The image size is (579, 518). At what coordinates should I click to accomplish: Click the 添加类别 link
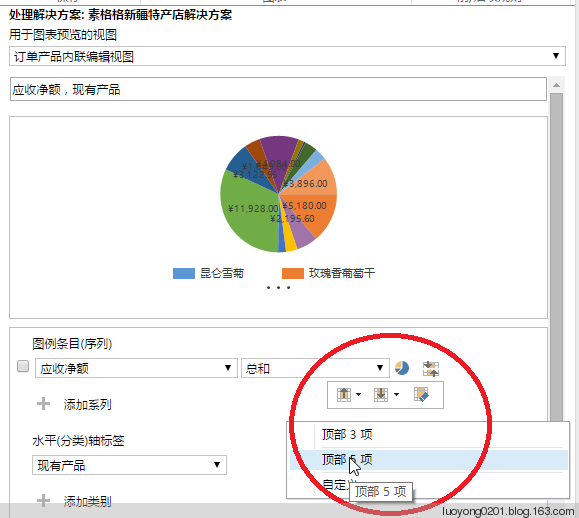tap(87, 501)
